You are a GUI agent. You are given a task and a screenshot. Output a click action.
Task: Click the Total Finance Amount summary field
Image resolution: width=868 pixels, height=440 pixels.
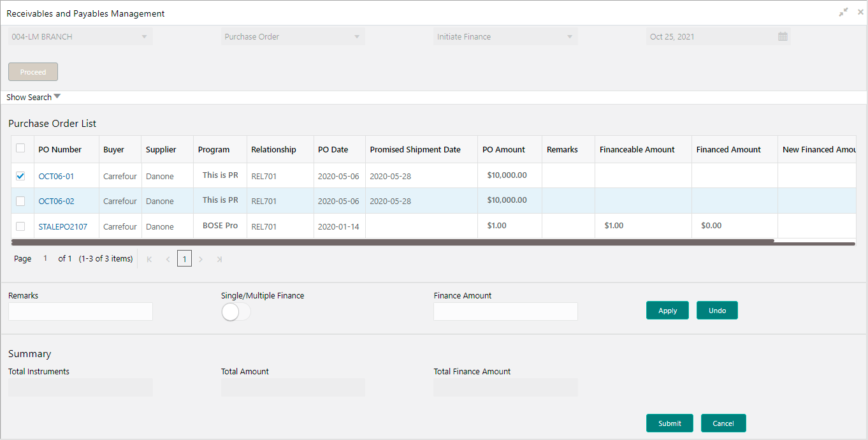[505, 388]
